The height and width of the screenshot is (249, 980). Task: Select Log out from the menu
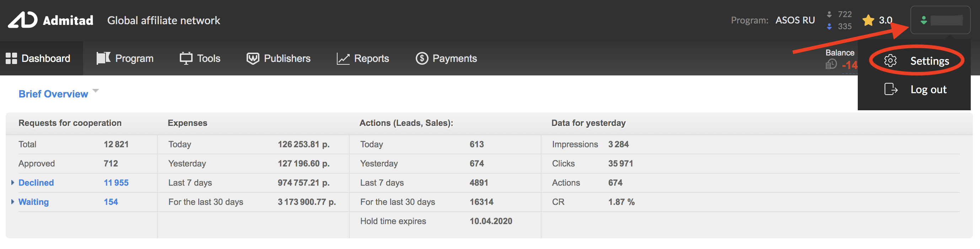pyautogui.click(x=928, y=90)
